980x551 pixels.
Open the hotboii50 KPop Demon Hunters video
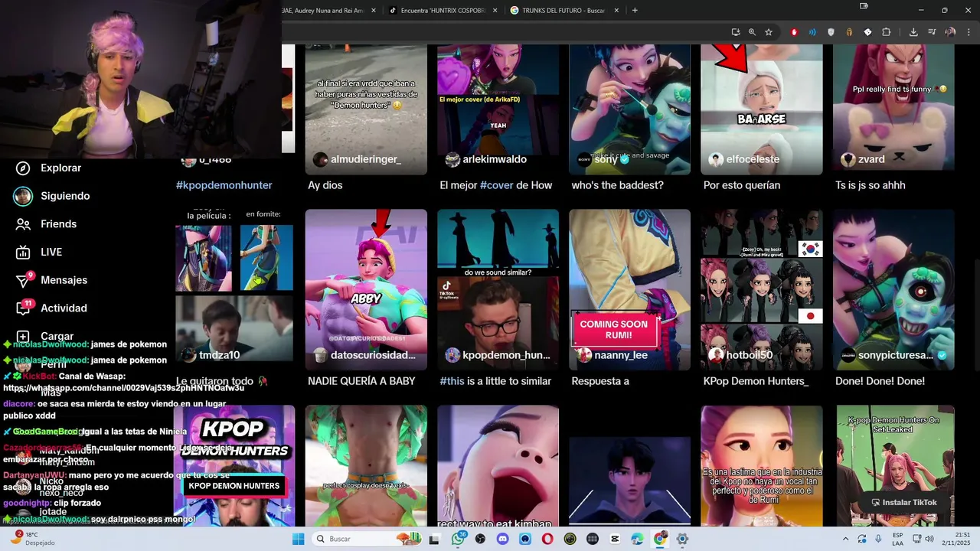[x=762, y=289]
